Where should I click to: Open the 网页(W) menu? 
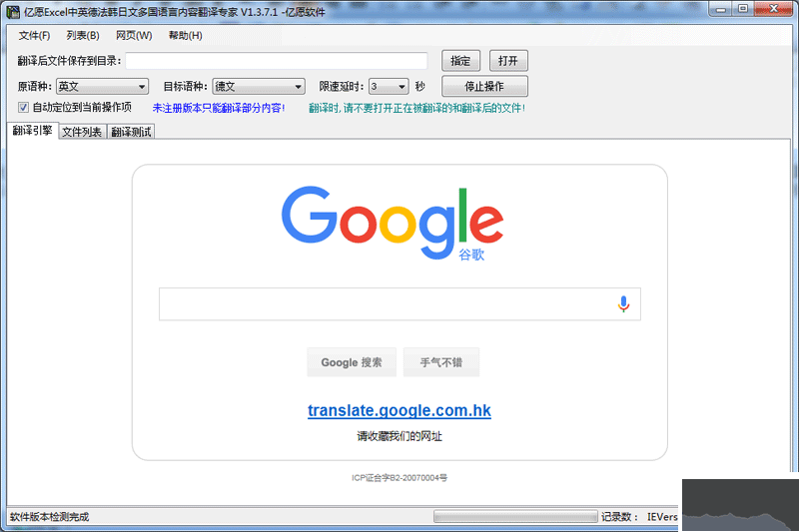click(134, 36)
